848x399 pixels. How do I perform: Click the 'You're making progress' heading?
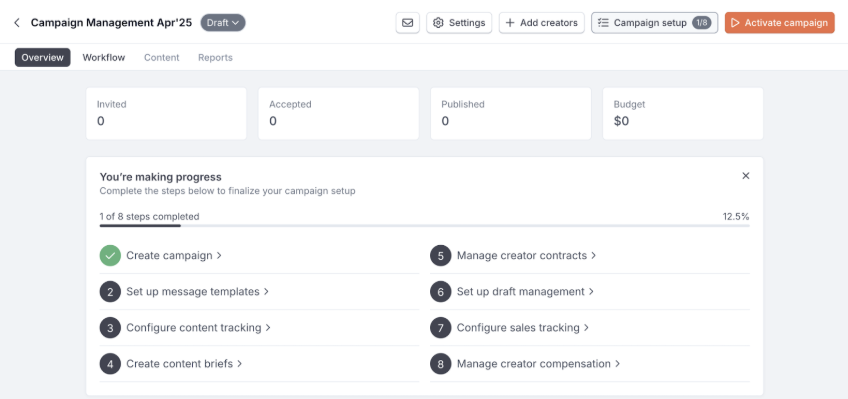pyautogui.click(x=161, y=177)
